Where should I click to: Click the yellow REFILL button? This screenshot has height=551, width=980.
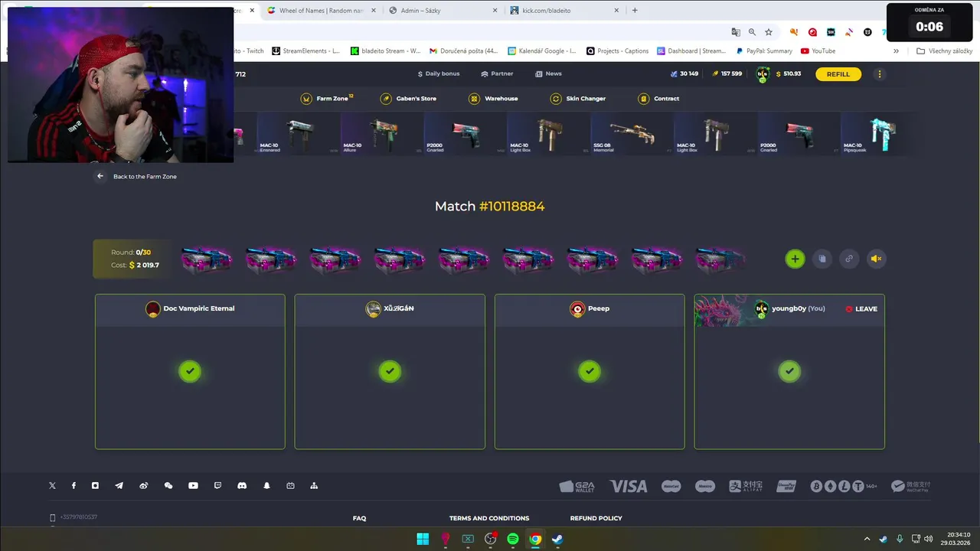[x=838, y=74]
